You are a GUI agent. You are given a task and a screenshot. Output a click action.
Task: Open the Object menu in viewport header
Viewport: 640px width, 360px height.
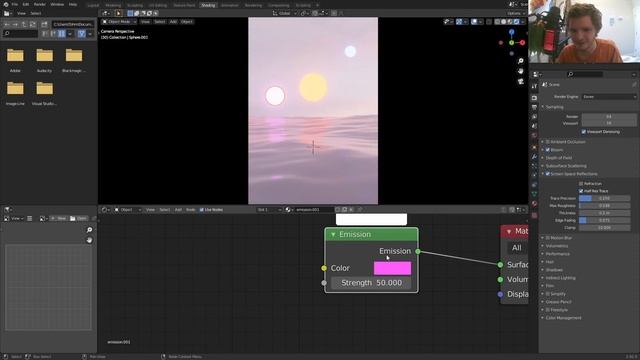[187, 22]
